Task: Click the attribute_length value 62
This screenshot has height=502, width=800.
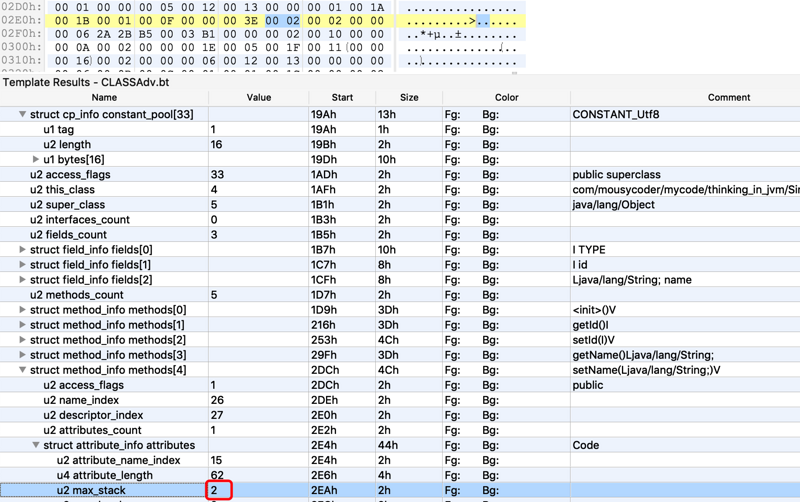Action: click(217, 475)
